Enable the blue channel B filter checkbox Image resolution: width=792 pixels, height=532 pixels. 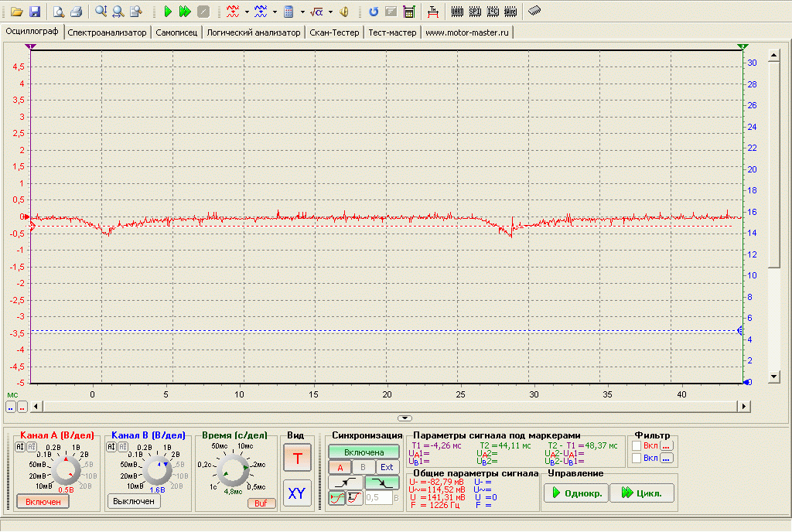[637, 459]
